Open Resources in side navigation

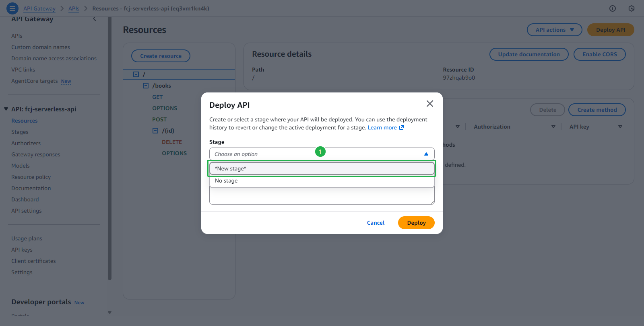[x=25, y=121]
